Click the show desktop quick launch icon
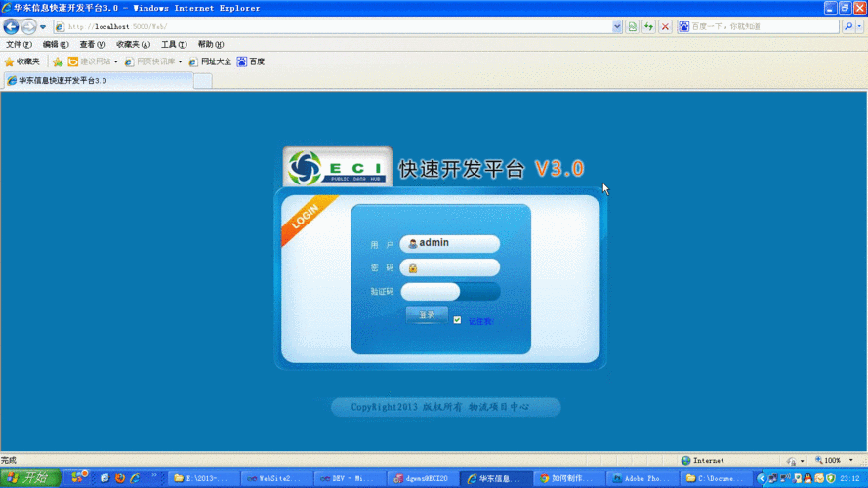The image size is (868, 488). pyautogui.click(x=104, y=478)
